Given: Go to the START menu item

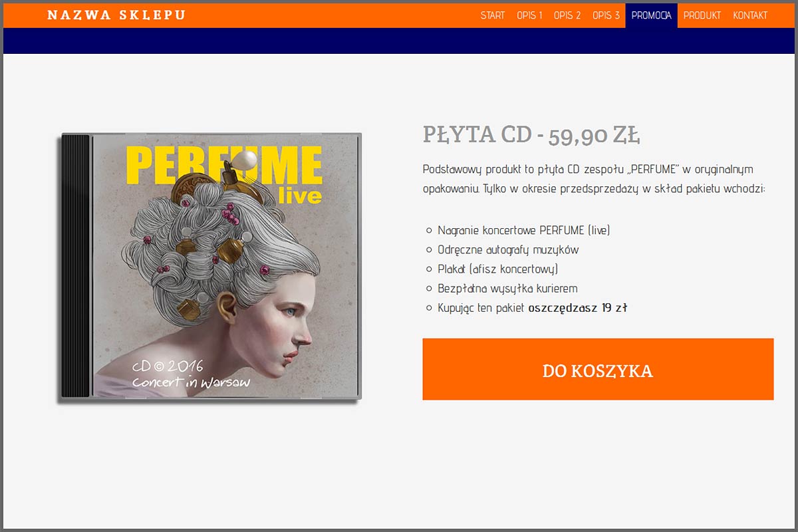Looking at the screenshot, I should (492, 15).
